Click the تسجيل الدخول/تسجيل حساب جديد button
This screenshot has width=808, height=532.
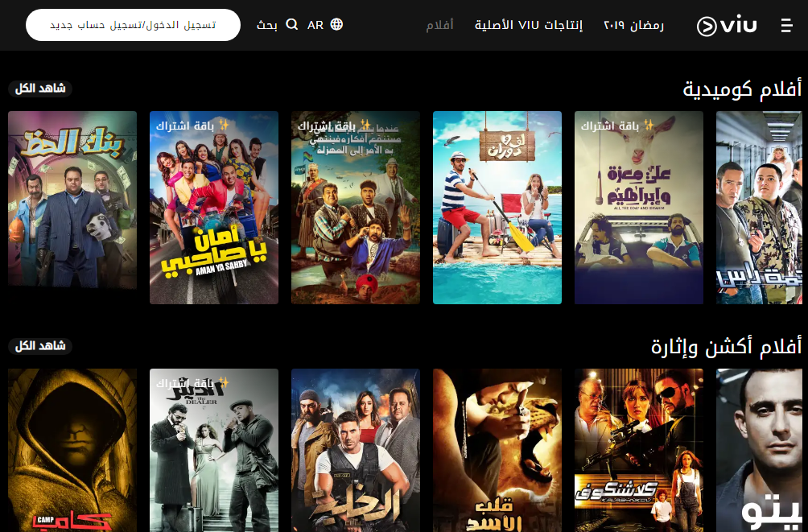(133, 25)
